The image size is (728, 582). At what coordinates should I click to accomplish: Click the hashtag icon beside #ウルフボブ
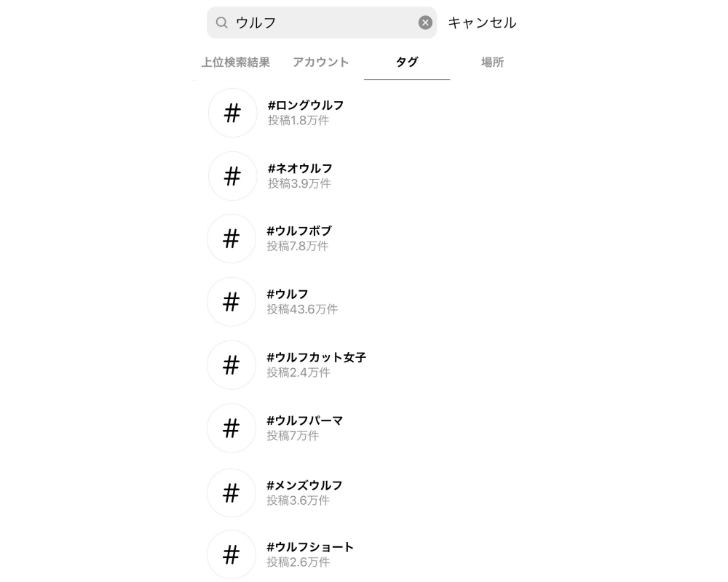coord(232,239)
